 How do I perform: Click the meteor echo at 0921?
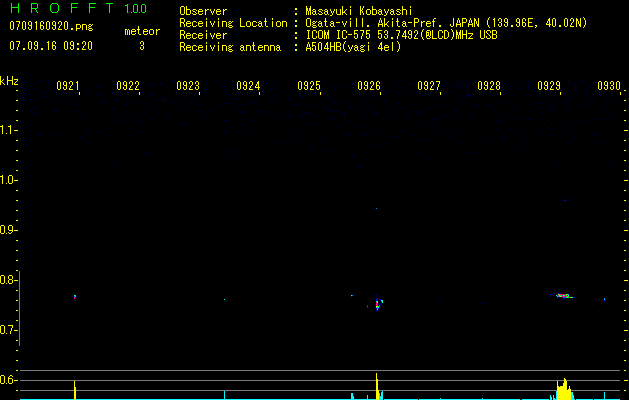click(x=75, y=297)
